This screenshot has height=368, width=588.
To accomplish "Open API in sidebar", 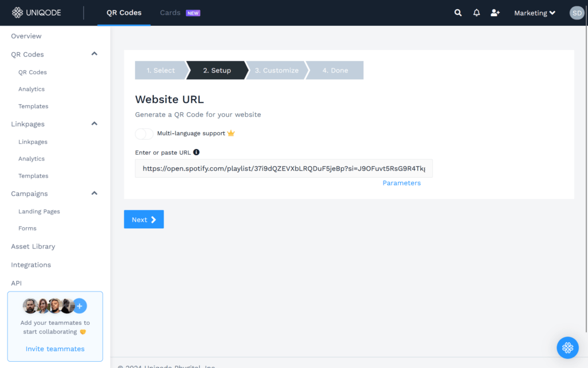I will point(16,283).
